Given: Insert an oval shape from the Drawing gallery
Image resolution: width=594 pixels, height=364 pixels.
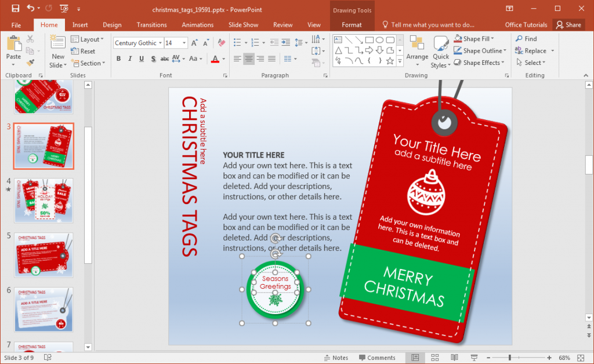Looking at the screenshot, I should click(x=380, y=39).
